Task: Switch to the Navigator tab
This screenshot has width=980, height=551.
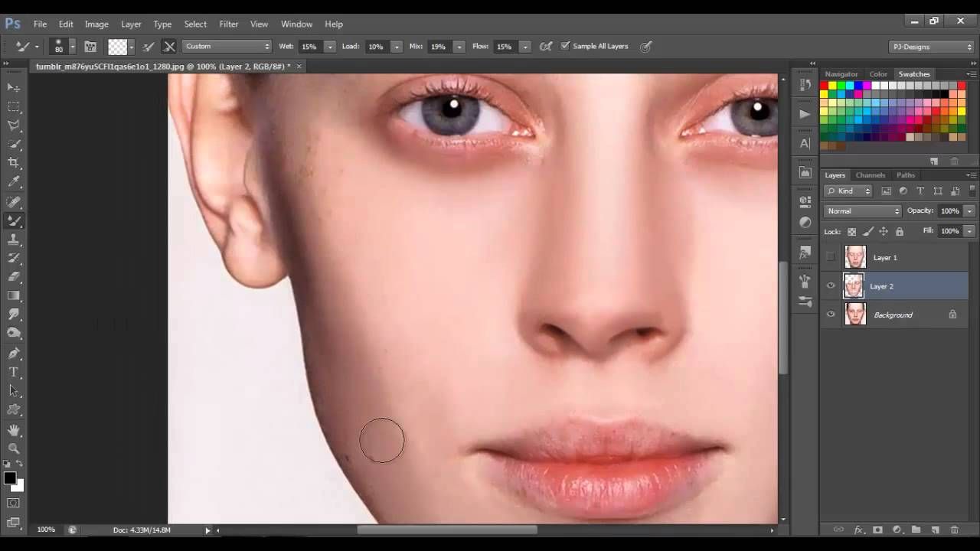Action: pyautogui.click(x=841, y=74)
